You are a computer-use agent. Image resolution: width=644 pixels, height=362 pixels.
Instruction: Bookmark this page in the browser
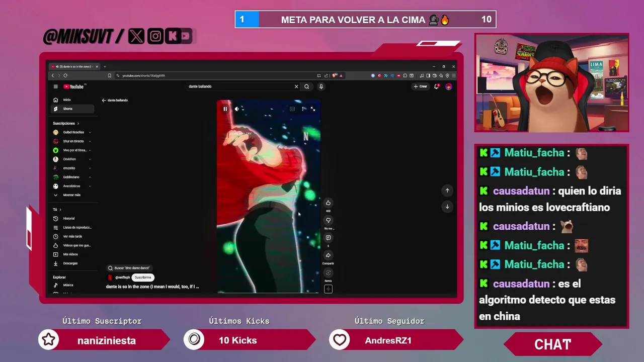click(109, 75)
